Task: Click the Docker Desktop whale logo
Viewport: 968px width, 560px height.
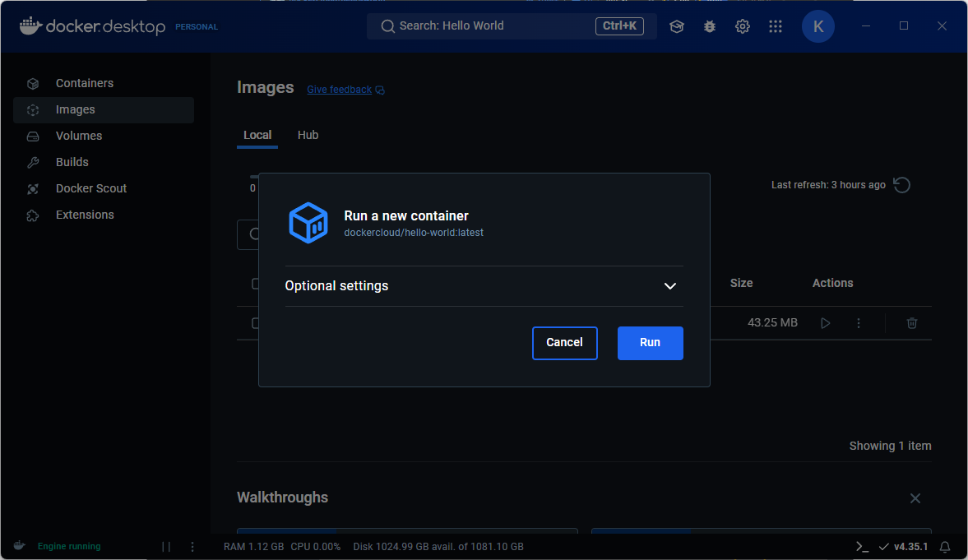Action: [30, 26]
